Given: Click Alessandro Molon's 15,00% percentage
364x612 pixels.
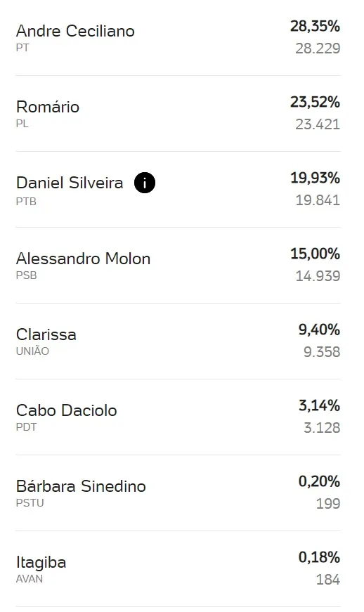Looking at the screenshot, I should coord(315,254).
